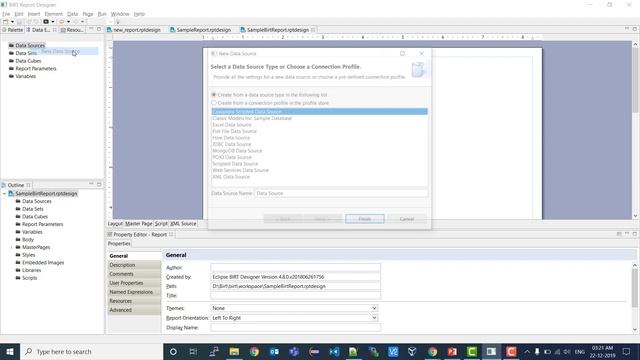Choose JDBC Data Source in the list

pyautogui.click(x=231, y=144)
